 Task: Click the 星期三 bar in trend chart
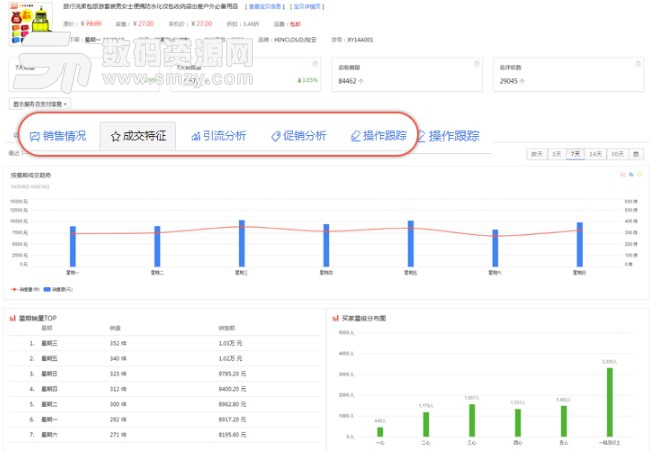click(x=242, y=243)
